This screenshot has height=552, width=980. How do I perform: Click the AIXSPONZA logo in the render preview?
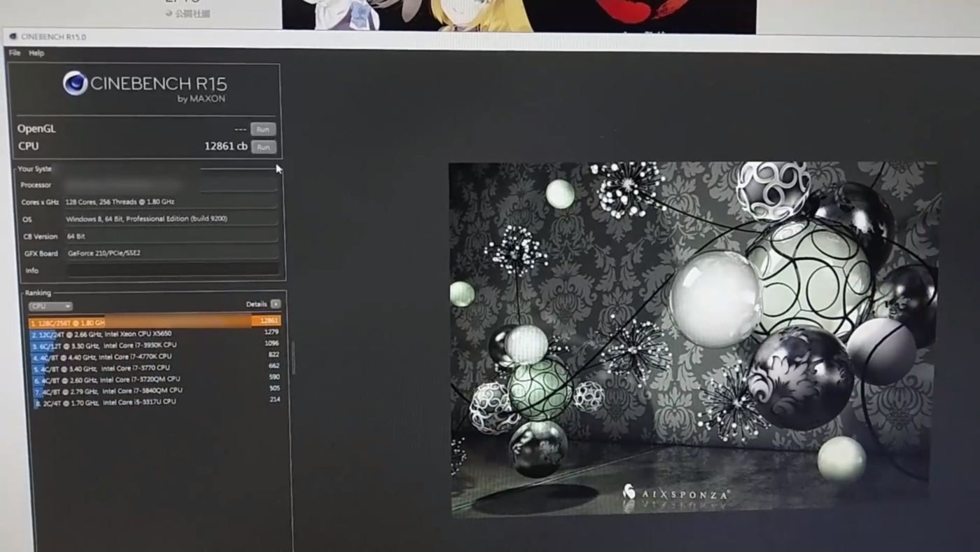675,493
